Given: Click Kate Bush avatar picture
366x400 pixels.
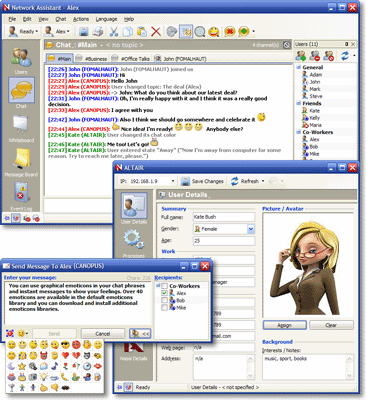Looking at the screenshot, I should pyautogui.click(x=308, y=265).
